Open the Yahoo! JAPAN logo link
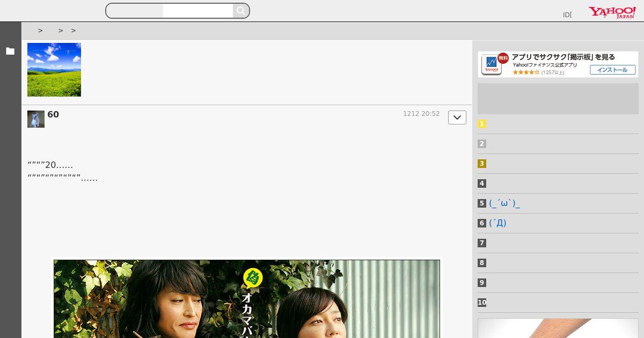The width and height of the screenshot is (644, 338). tap(612, 12)
